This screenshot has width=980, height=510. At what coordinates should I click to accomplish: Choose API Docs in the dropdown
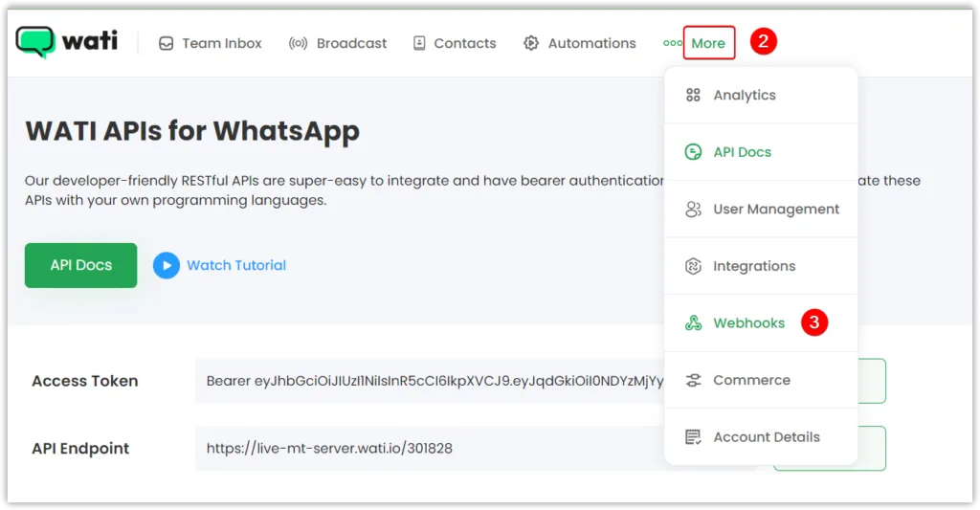[761, 152]
